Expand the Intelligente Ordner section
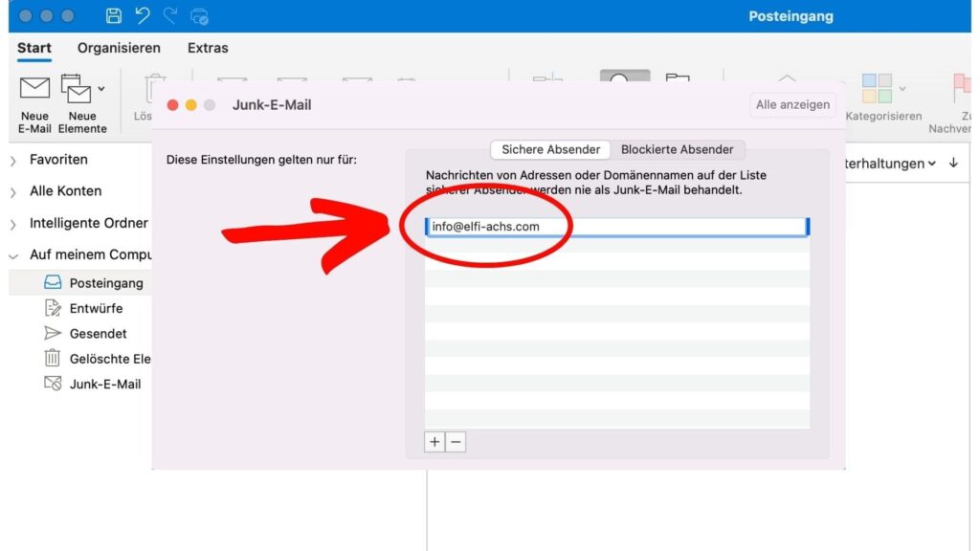This screenshot has width=980, height=551. click(x=13, y=224)
